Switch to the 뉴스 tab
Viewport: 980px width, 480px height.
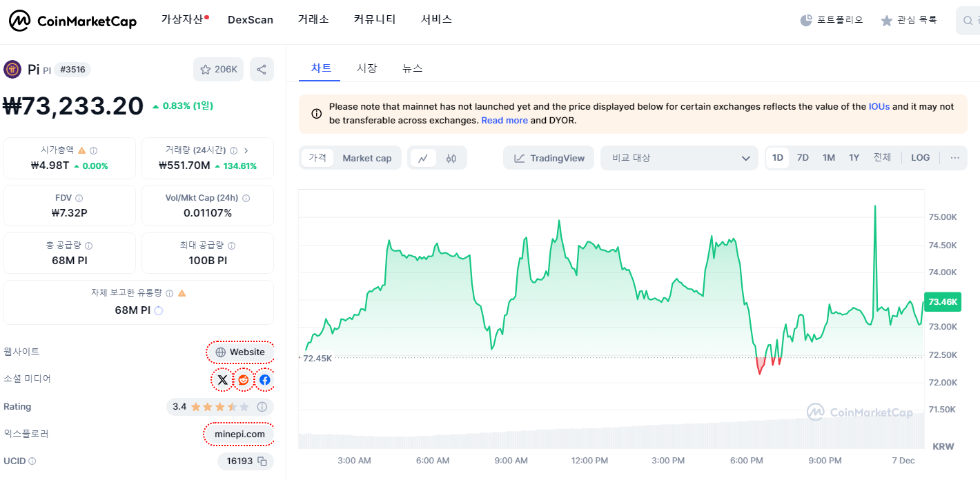pyautogui.click(x=413, y=68)
